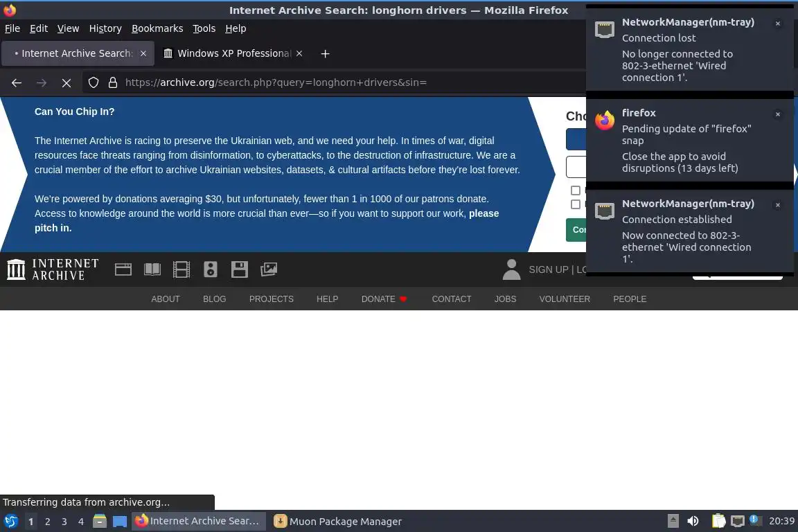Image resolution: width=798 pixels, height=532 pixels.
Task: Open the Web (Wayback) media icon
Action: coord(123,269)
